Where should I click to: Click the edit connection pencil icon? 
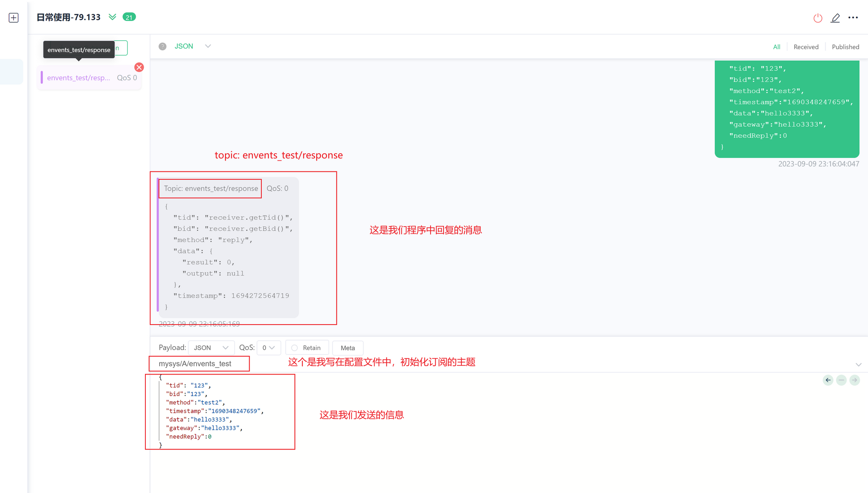835,18
